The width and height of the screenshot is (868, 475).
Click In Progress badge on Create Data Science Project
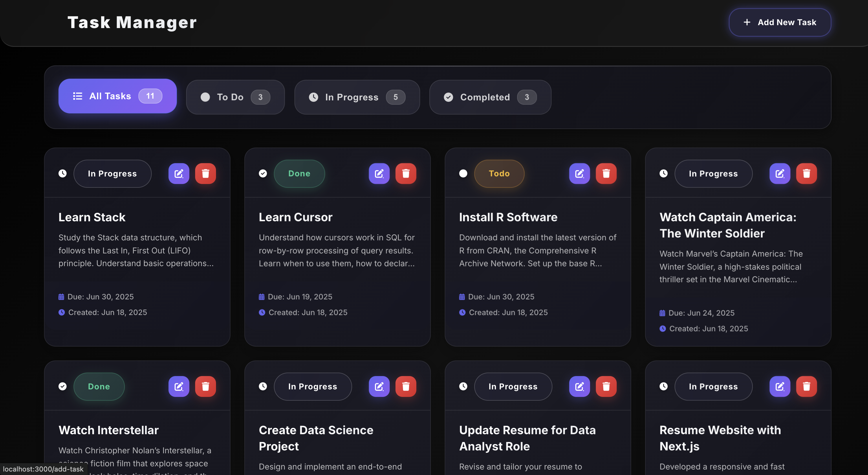click(313, 386)
